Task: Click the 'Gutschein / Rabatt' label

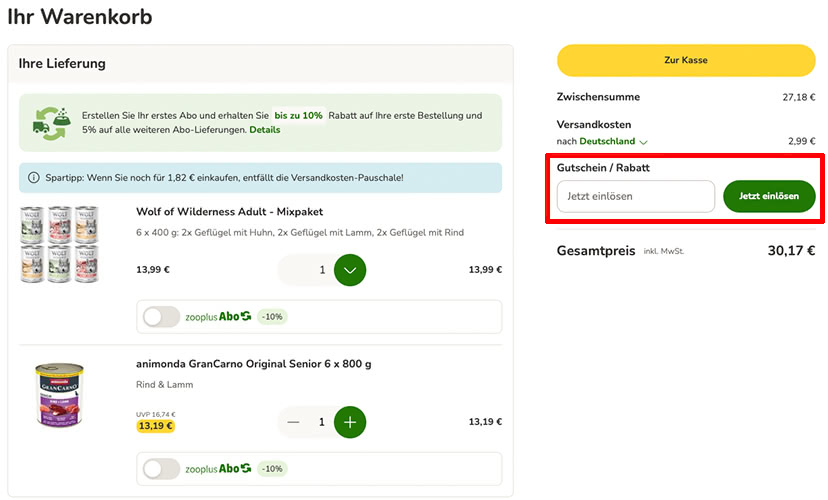Action: 603,168
